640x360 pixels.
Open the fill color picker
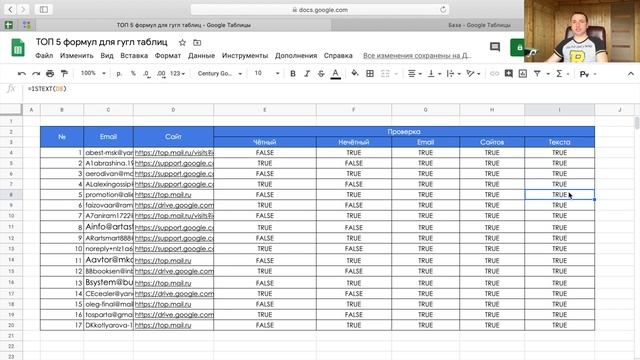tap(355, 73)
